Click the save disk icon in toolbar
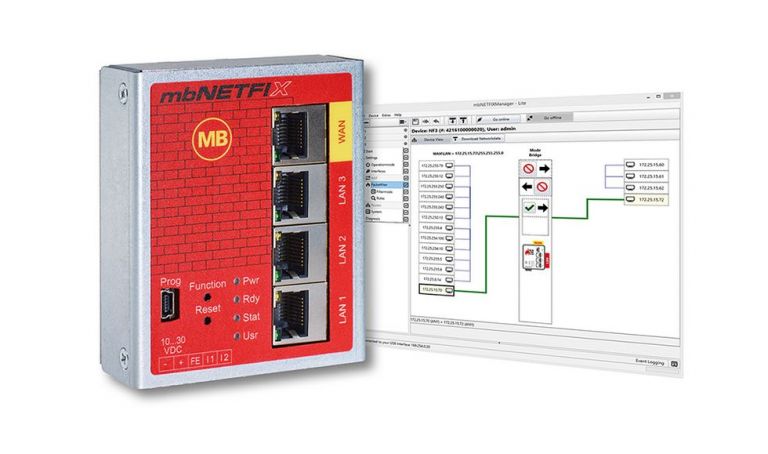 click(415, 121)
